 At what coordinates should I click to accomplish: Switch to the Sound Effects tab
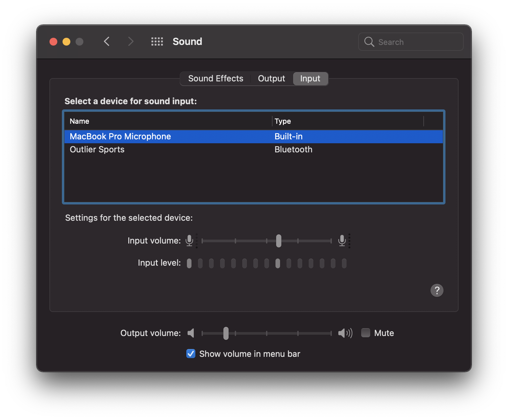coord(216,78)
